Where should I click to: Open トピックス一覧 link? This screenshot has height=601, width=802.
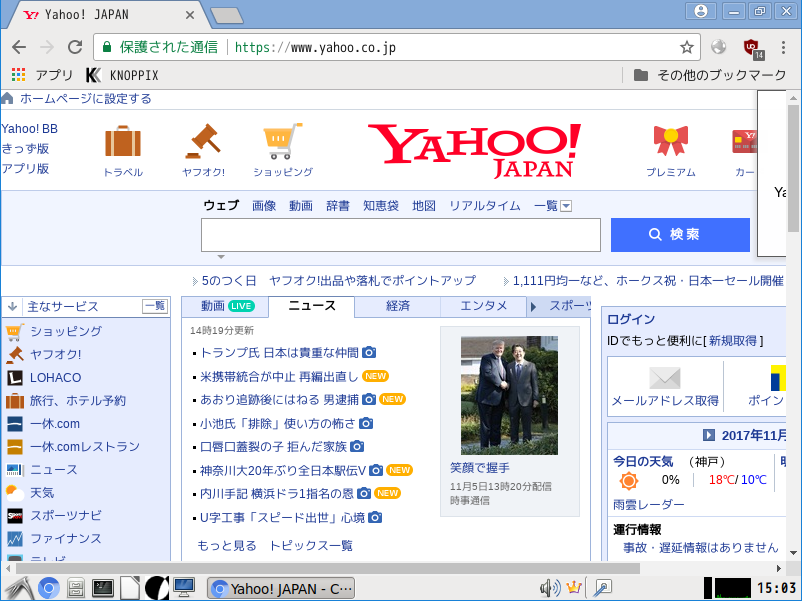tap(311, 546)
